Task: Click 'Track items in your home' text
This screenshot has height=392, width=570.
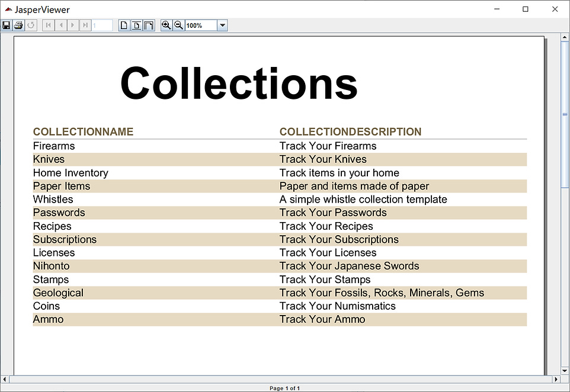Action: click(x=339, y=173)
